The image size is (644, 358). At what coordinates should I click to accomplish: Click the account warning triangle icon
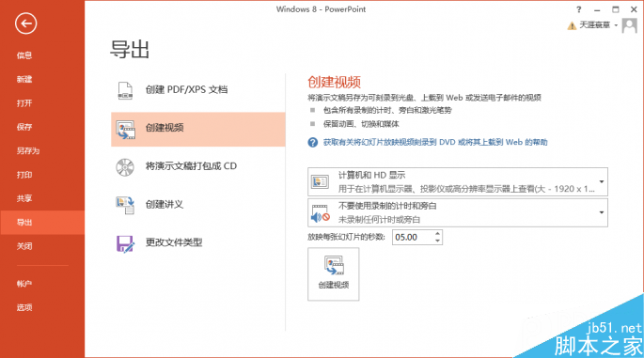click(572, 26)
